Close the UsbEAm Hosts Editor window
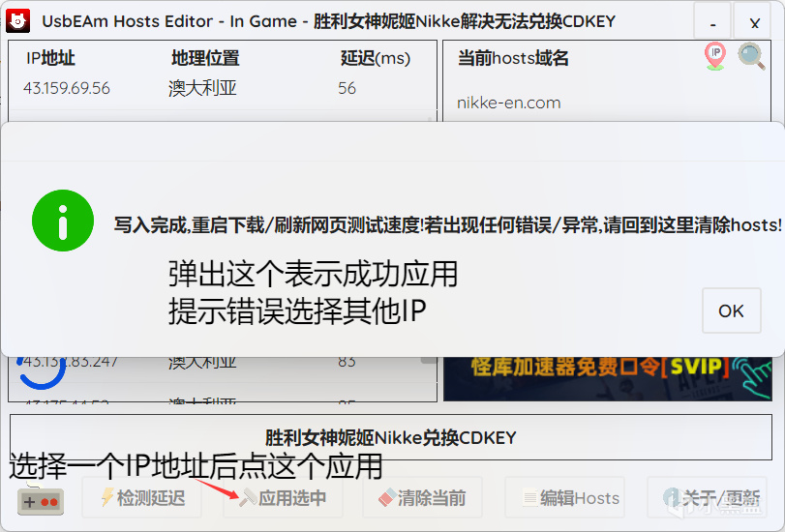The height and width of the screenshot is (532, 785). click(x=753, y=21)
